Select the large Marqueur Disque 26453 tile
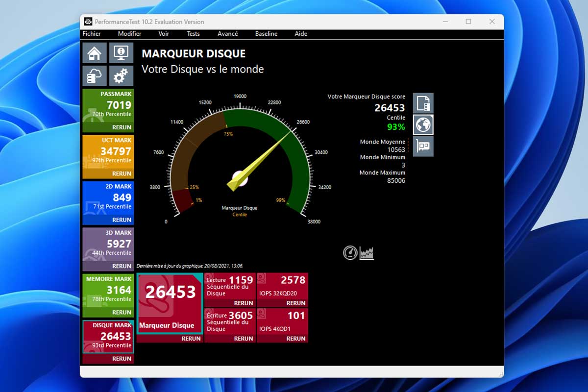The width and height of the screenshot is (588, 392). click(x=170, y=303)
